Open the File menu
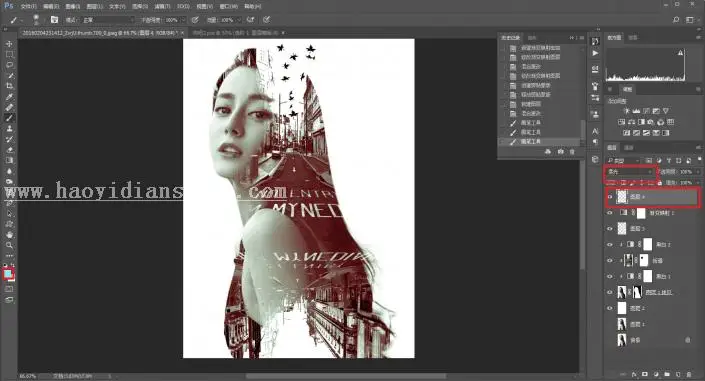705x381 pixels. 28,6
